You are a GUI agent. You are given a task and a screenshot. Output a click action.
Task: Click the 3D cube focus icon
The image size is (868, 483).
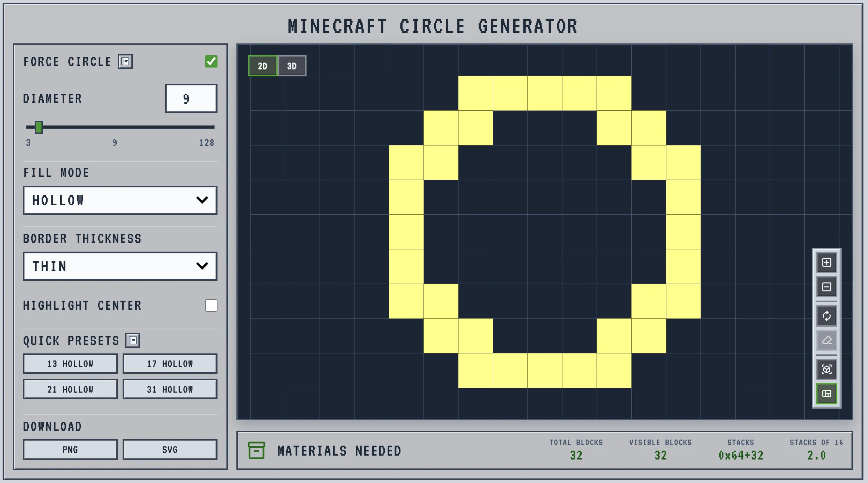(827, 369)
